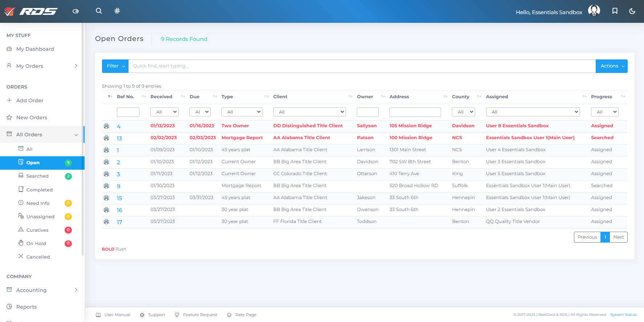Open order reference number 17
Screen dimensions: 644x322
coord(119,222)
